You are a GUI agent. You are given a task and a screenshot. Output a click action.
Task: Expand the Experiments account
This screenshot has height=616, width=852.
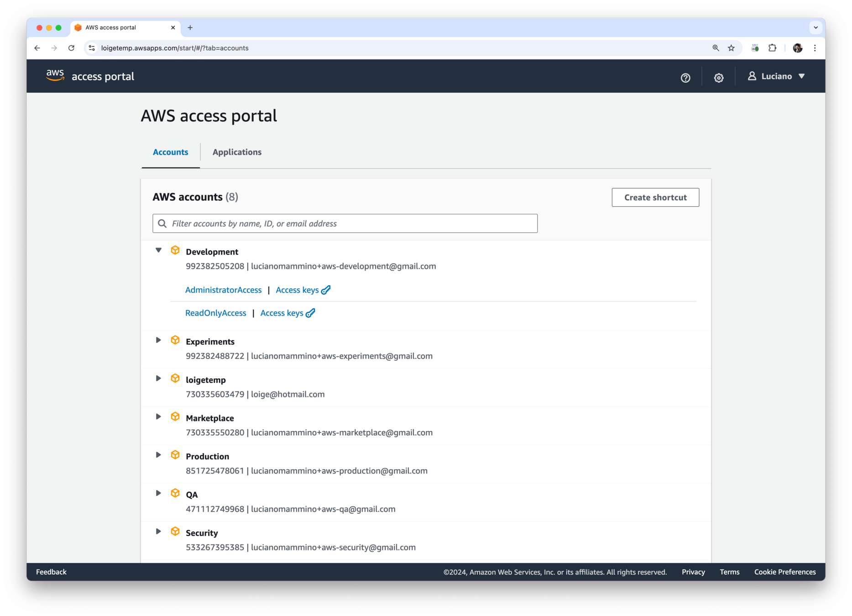[x=158, y=340]
